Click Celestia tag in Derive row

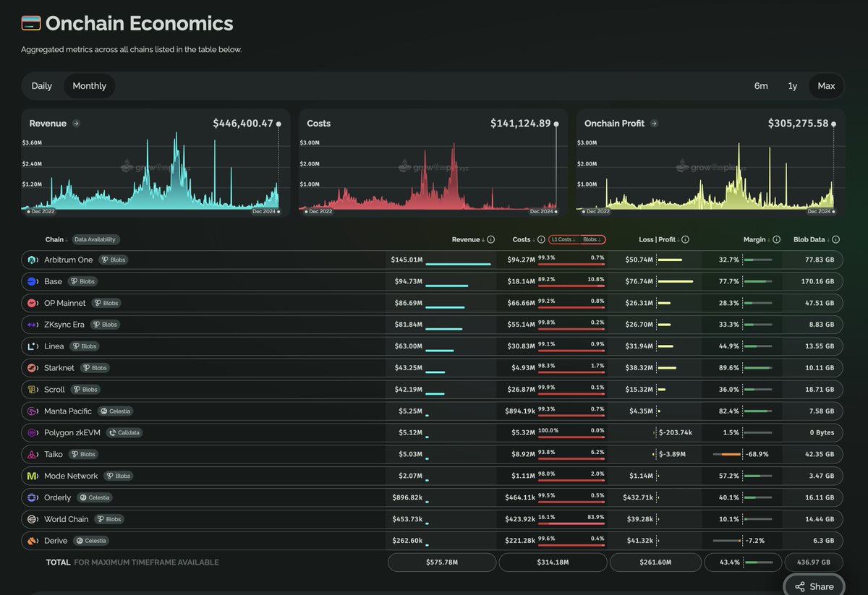pyautogui.click(x=91, y=541)
